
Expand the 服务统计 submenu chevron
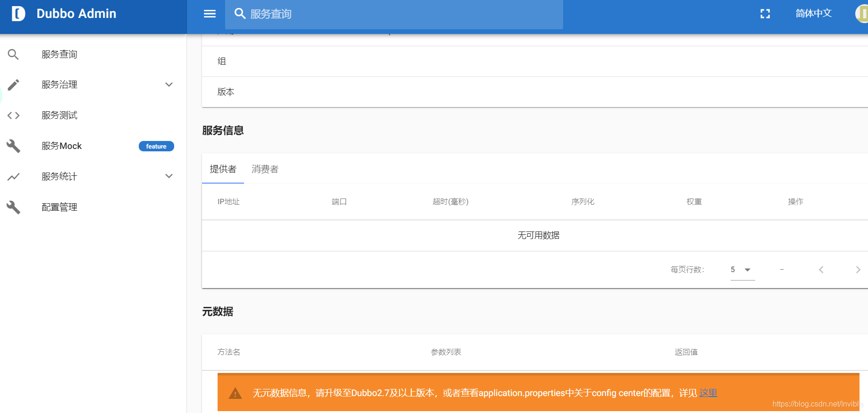(169, 176)
